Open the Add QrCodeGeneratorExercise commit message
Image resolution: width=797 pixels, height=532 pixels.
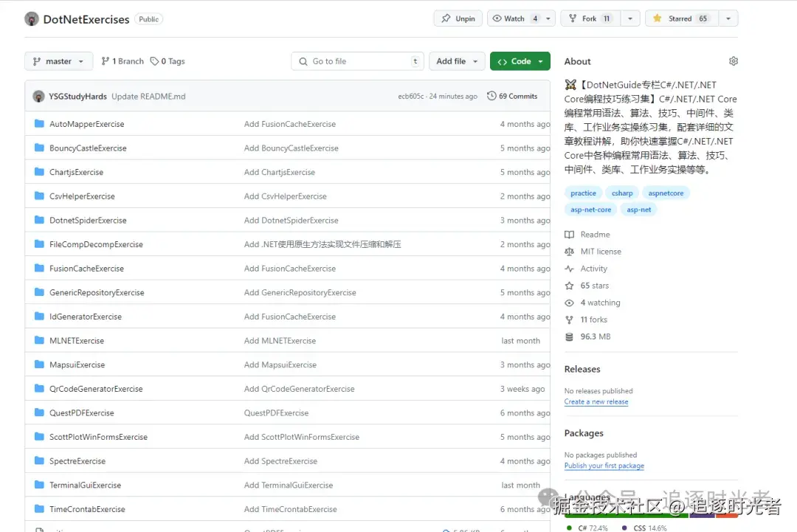point(300,389)
